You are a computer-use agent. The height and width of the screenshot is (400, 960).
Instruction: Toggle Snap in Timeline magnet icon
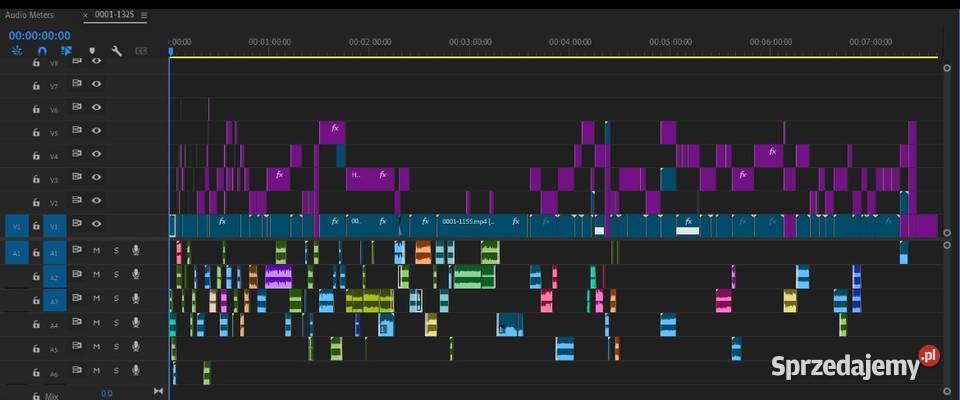(x=42, y=50)
